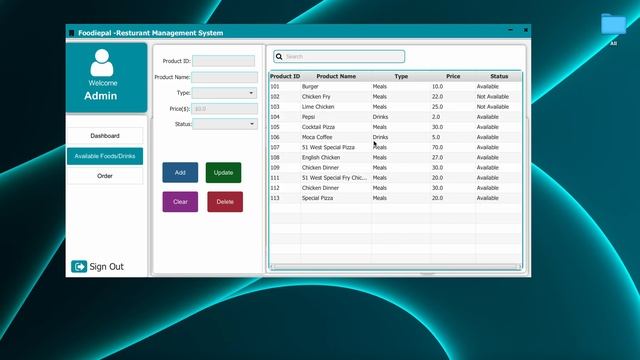Click the 5.0 price cell

pyautogui.click(x=453, y=137)
